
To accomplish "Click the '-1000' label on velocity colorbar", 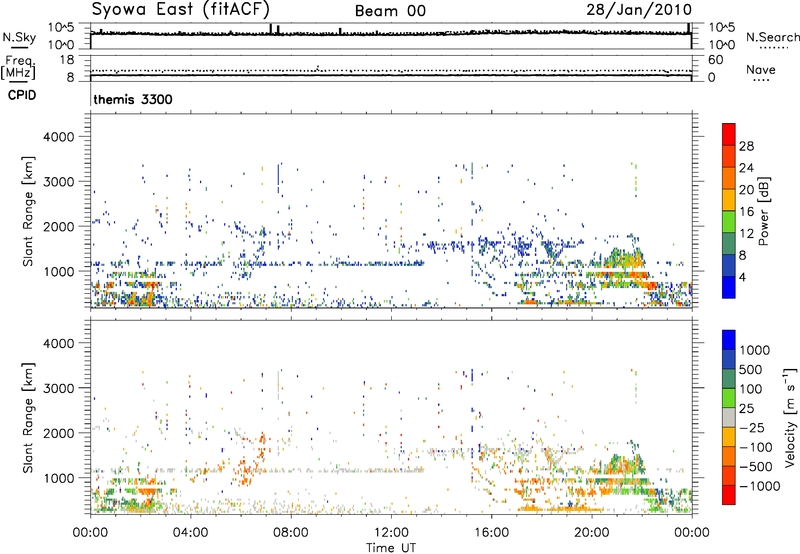I will point(759,486).
